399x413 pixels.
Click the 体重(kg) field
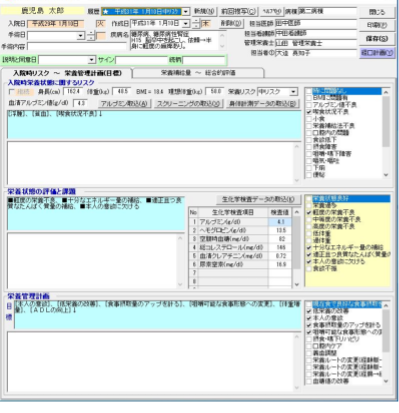click(122, 91)
